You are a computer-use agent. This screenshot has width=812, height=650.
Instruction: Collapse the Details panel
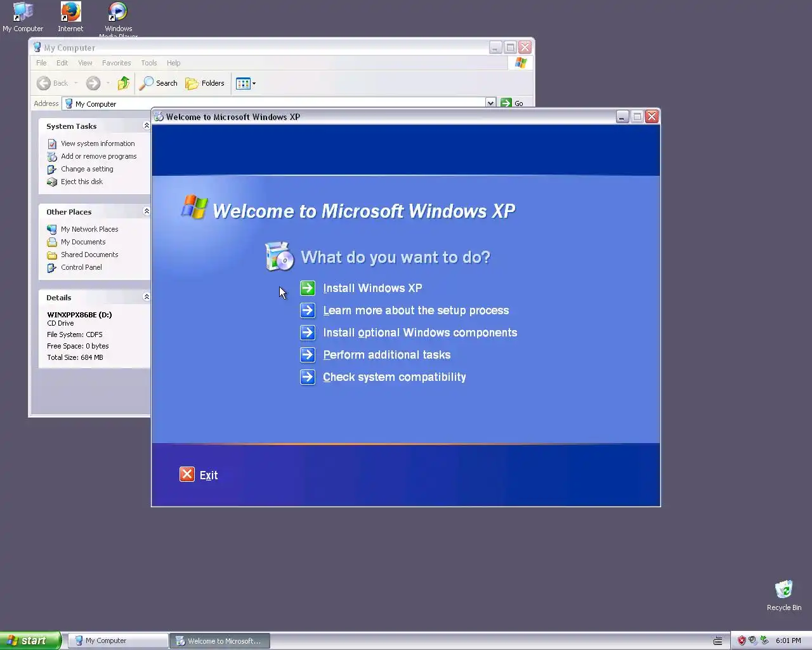(x=147, y=297)
